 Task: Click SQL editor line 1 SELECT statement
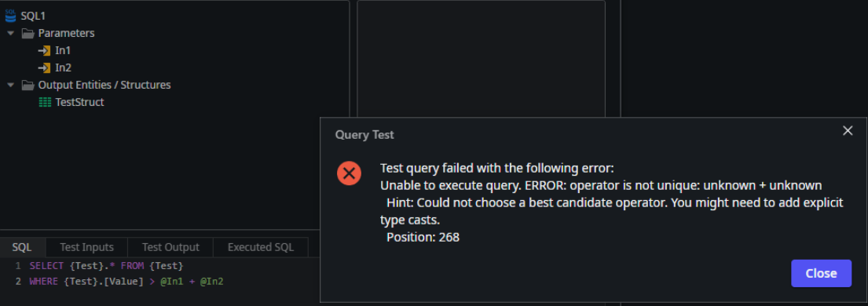[x=106, y=266]
